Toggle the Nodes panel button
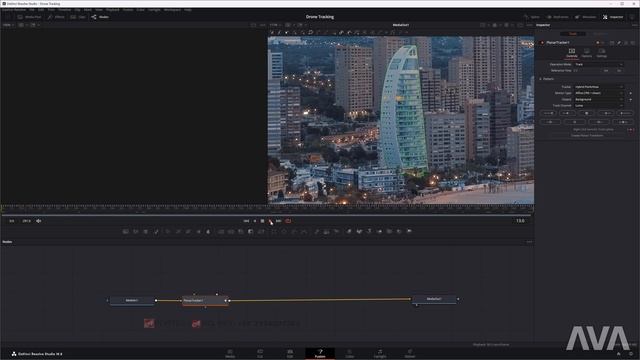640x360 pixels. (x=100, y=17)
